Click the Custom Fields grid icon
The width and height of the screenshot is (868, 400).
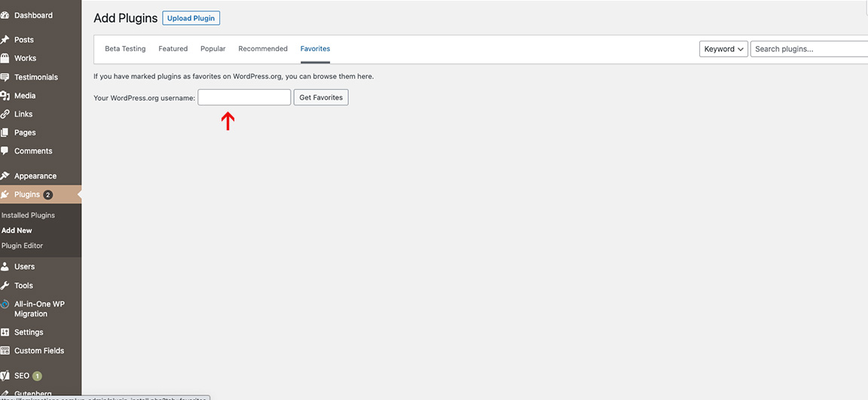tap(5, 351)
